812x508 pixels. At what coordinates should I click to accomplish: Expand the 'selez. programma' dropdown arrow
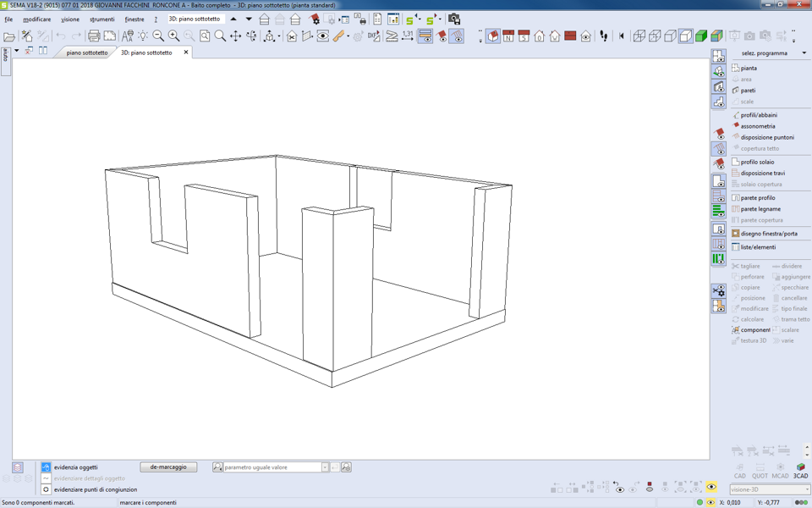(x=804, y=53)
